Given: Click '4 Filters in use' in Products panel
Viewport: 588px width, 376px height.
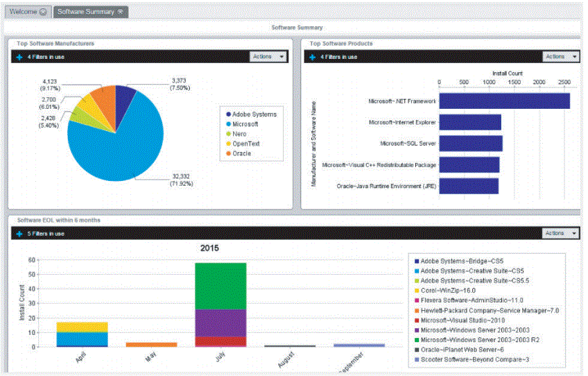Looking at the screenshot, I should point(338,57).
